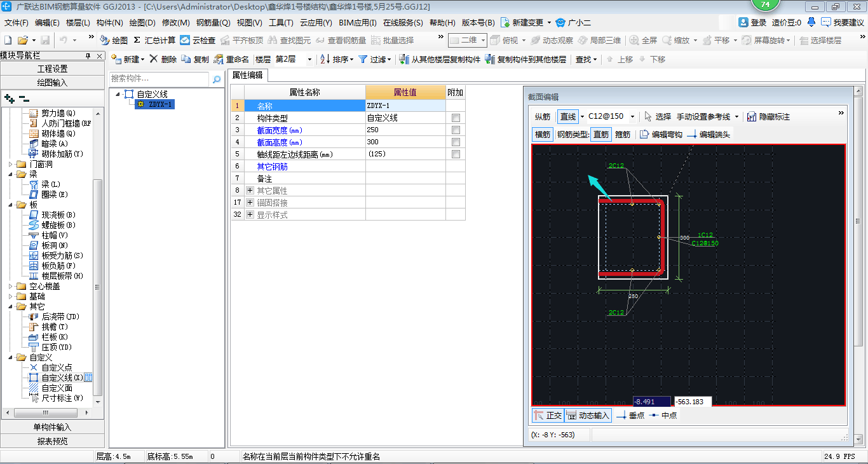The width and height of the screenshot is (868, 464).
Task: Expand the 门窗洞 tree folder
Action: click(x=10, y=164)
